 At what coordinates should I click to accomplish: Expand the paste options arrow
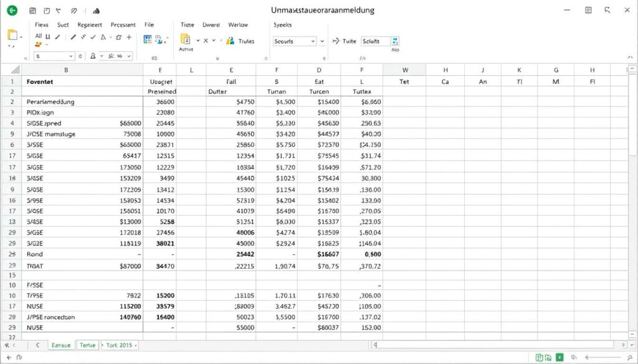(21, 37)
